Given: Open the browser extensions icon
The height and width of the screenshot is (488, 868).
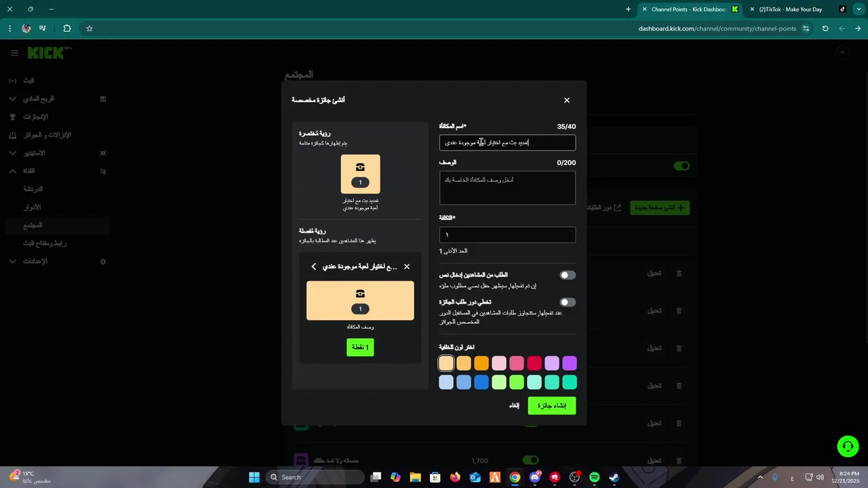Looking at the screenshot, I should 66,28.
